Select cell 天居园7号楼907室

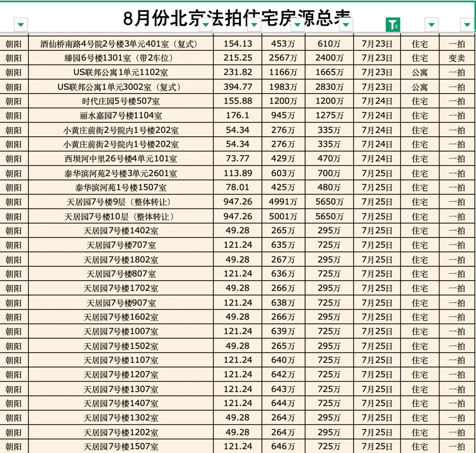(121, 303)
